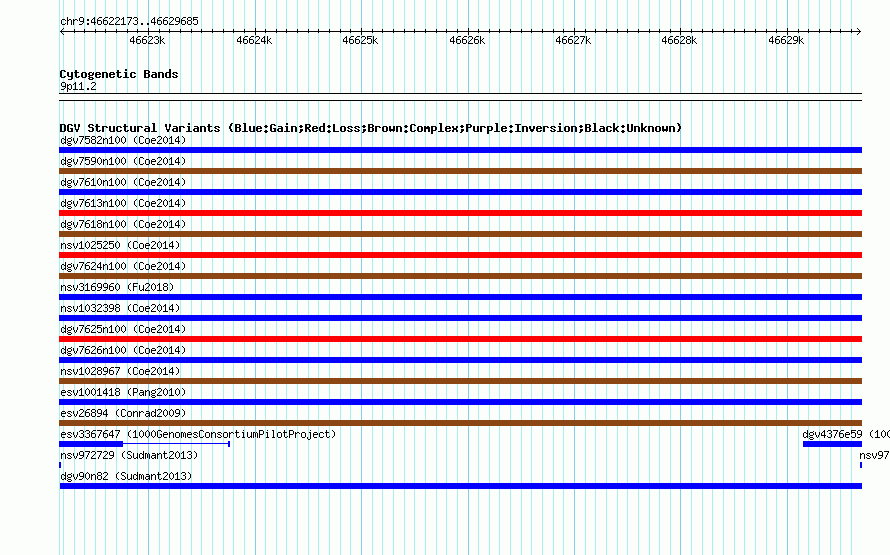Select the blue bar under dgv7610n100

(x=460, y=192)
